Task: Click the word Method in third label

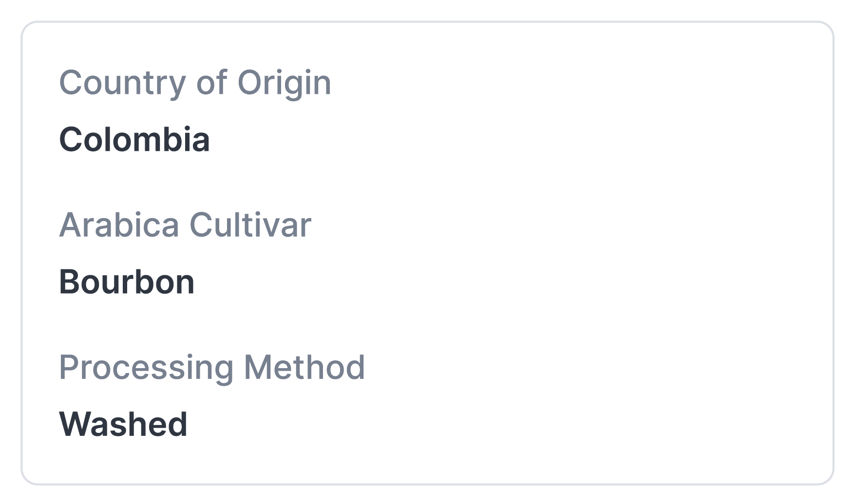Action: 304,367
